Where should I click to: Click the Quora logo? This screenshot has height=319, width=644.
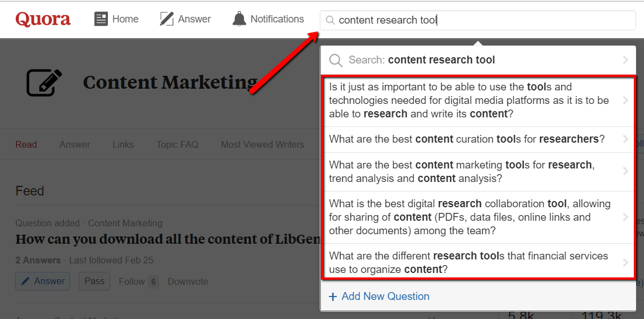coord(43,19)
